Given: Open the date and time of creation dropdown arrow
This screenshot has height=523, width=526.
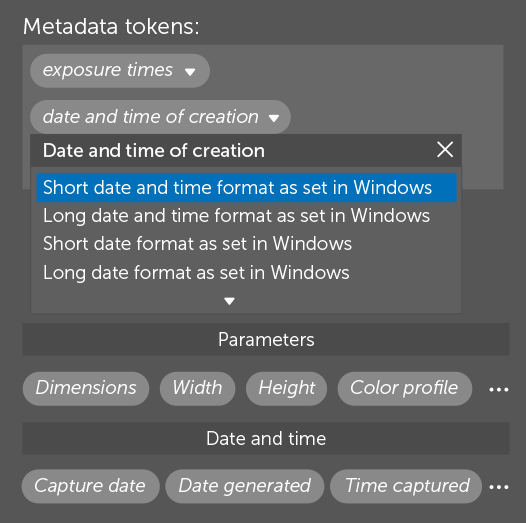Looking at the screenshot, I should 274,118.
